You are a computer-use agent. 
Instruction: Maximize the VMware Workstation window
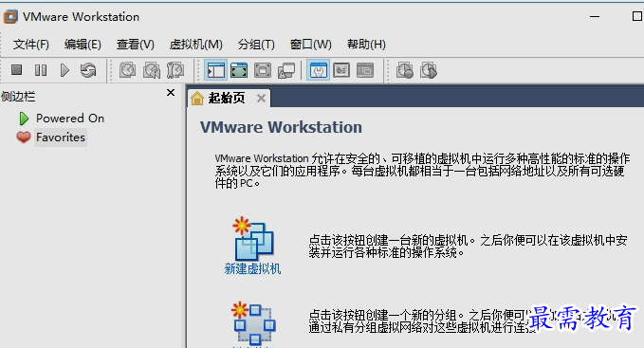(x=637, y=16)
